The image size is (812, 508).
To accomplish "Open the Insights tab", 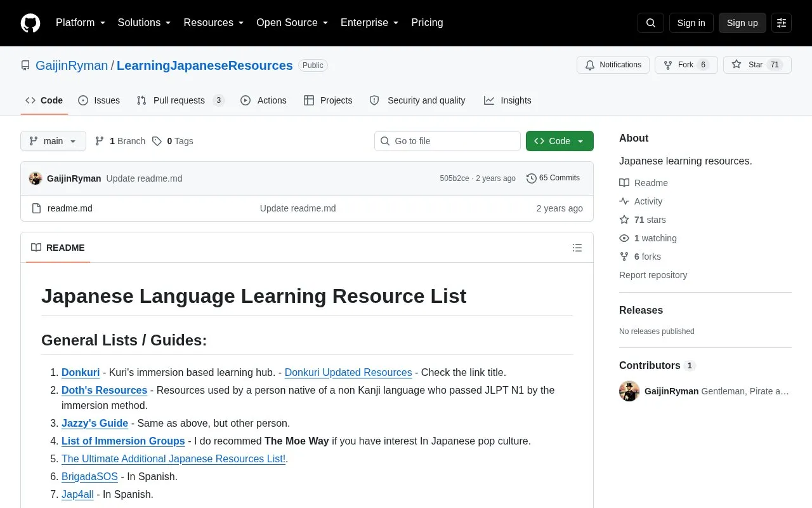I will pos(507,100).
